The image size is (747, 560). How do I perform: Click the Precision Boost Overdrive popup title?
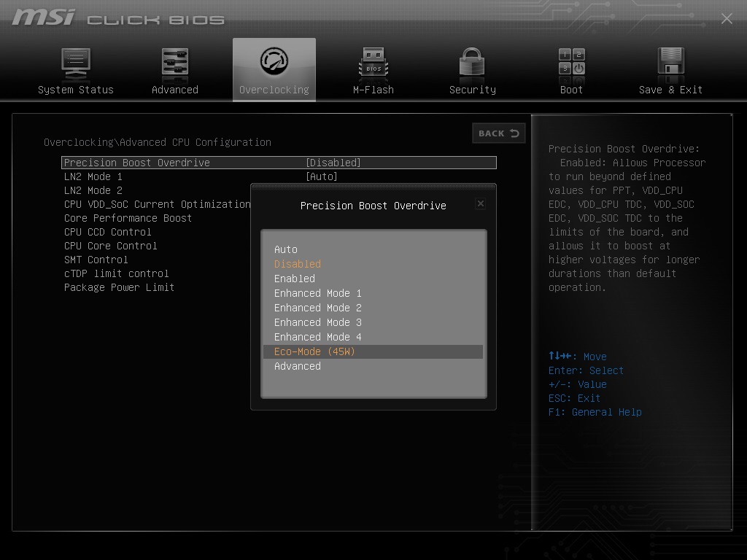373,206
